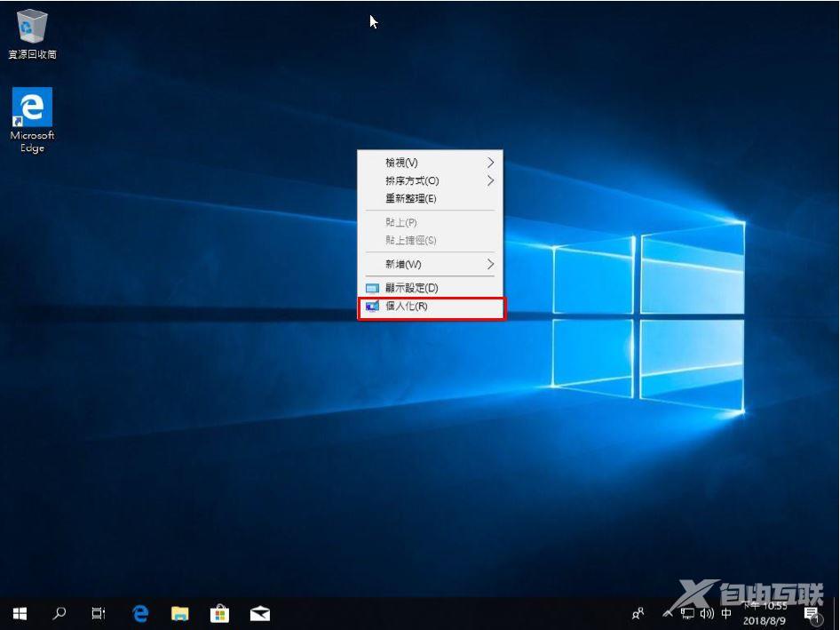Open the Mail app from the taskbar
The height and width of the screenshot is (630, 840).
pyautogui.click(x=260, y=613)
